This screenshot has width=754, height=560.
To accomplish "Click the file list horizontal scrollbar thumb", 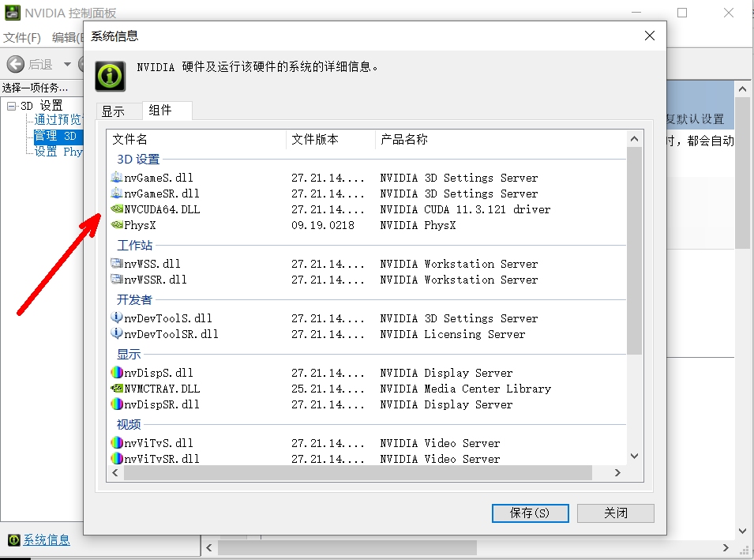I will click(358, 473).
